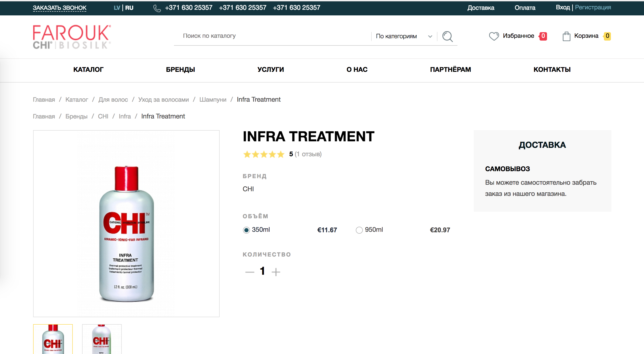Viewport: 644px width, 354px height.
Task: Switch language to RU
Action: click(129, 8)
